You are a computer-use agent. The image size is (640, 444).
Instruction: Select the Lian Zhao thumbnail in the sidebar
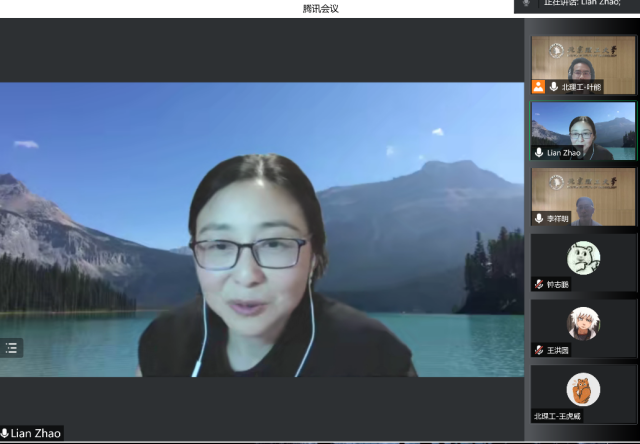pyautogui.click(x=583, y=128)
